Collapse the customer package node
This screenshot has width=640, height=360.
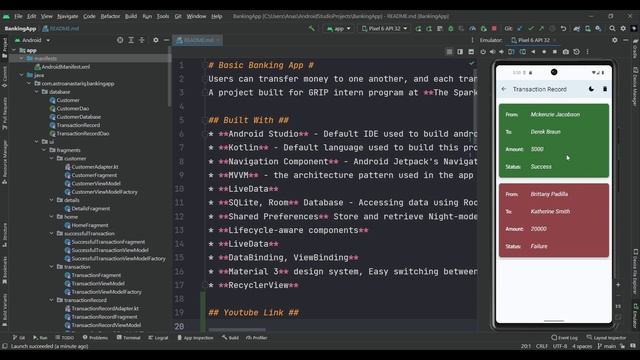coord(51,158)
